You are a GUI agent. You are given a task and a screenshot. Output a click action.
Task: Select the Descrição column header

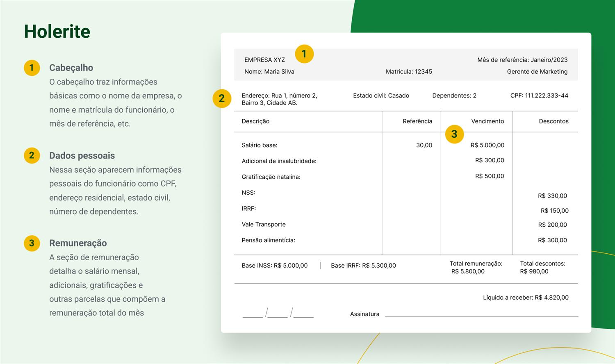(x=255, y=121)
